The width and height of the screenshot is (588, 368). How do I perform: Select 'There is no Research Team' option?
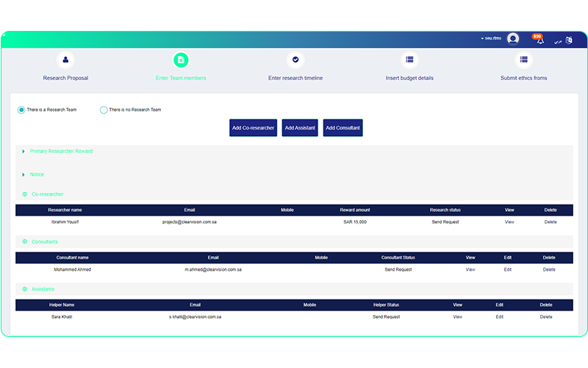click(104, 110)
